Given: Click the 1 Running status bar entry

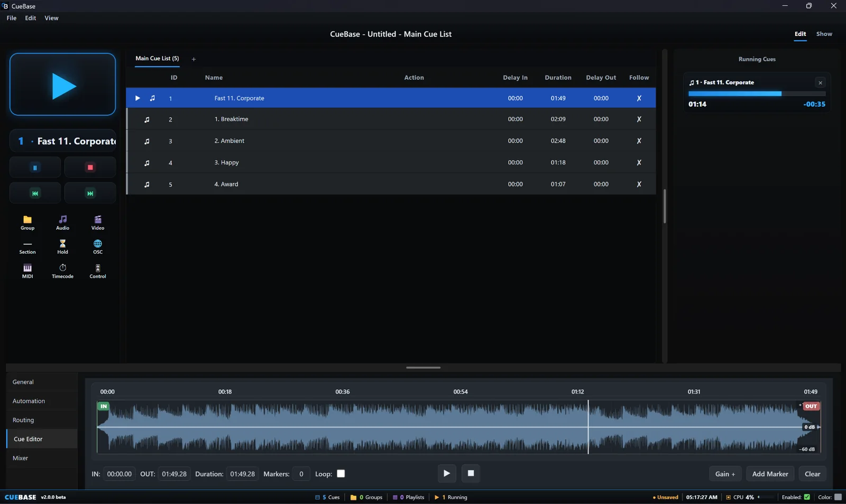Looking at the screenshot, I should pos(451,497).
